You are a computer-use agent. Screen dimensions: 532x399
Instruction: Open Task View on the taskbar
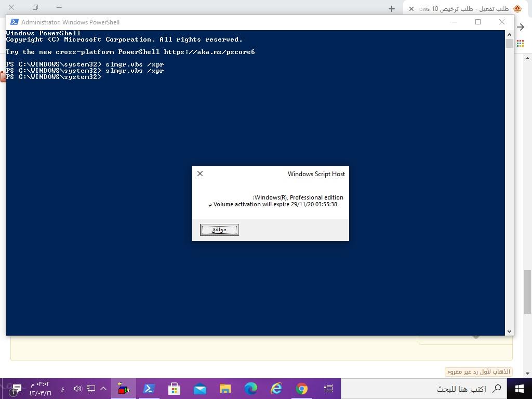coord(328,389)
